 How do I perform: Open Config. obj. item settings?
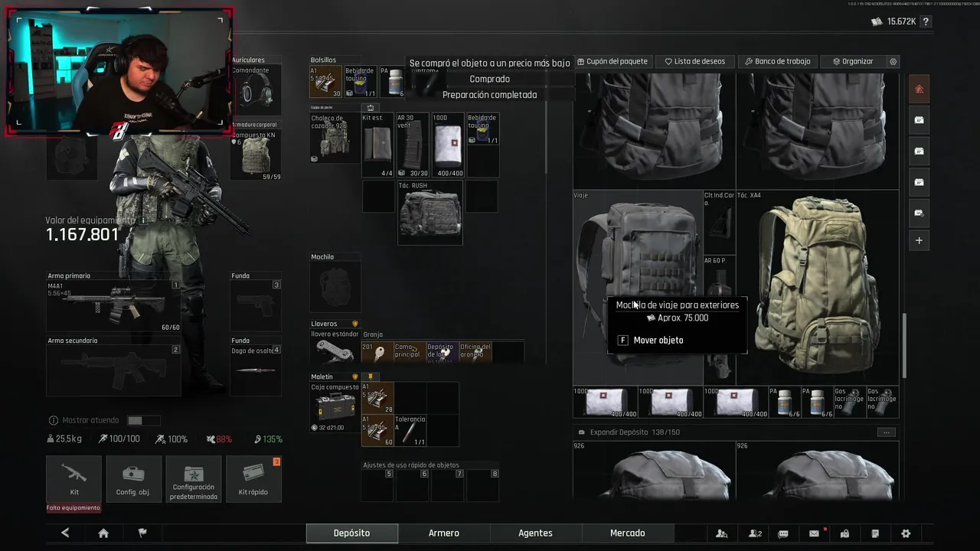click(133, 479)
